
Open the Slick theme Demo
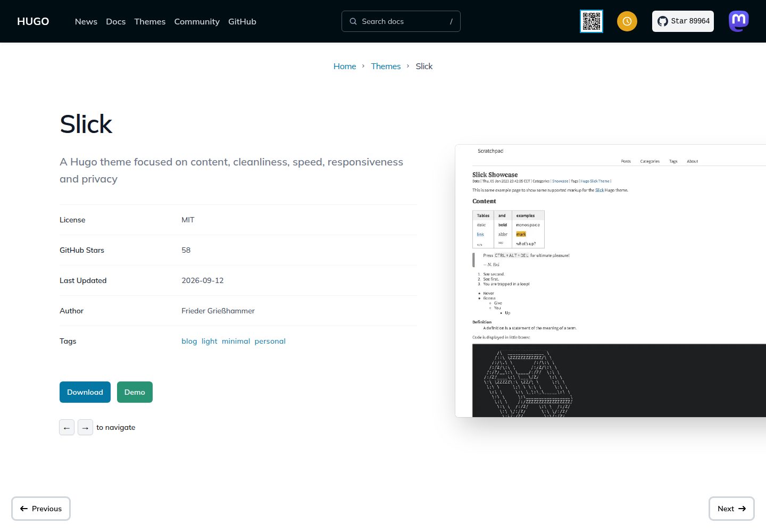tap(135, 392)
